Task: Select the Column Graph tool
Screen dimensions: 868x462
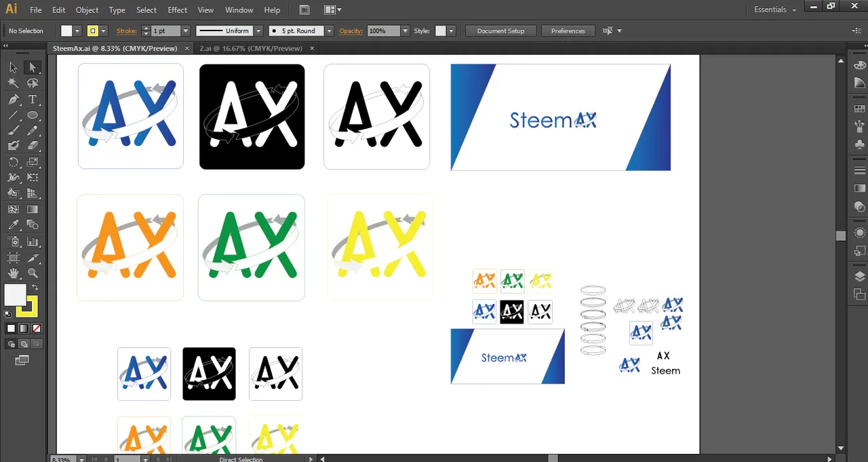Action: [32, 242]
